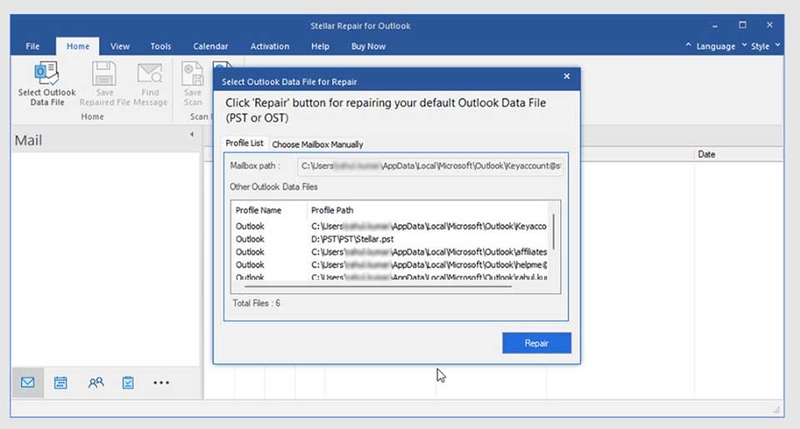Image resolution: width=800 pixels, height=429 pixels.
Task: Click the Mailbox path field
Action: (430, 166)
